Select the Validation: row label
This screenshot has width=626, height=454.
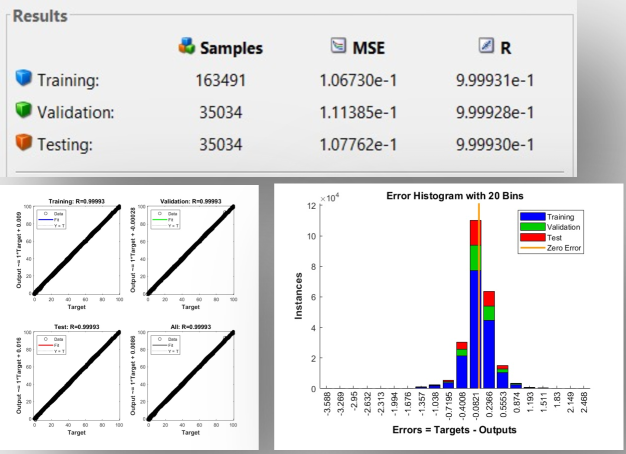pyautogui.click(x=76, y=113)
